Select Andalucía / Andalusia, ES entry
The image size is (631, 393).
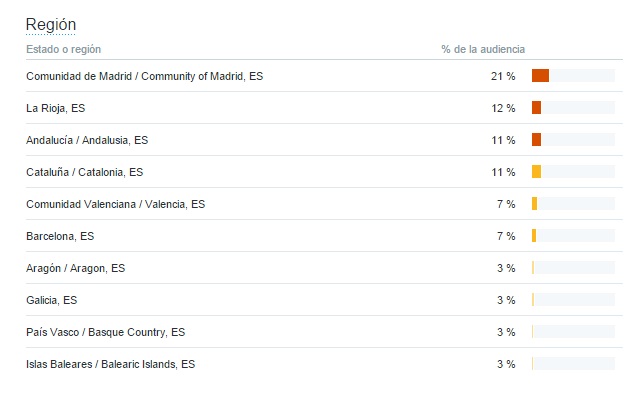point(87,140)
